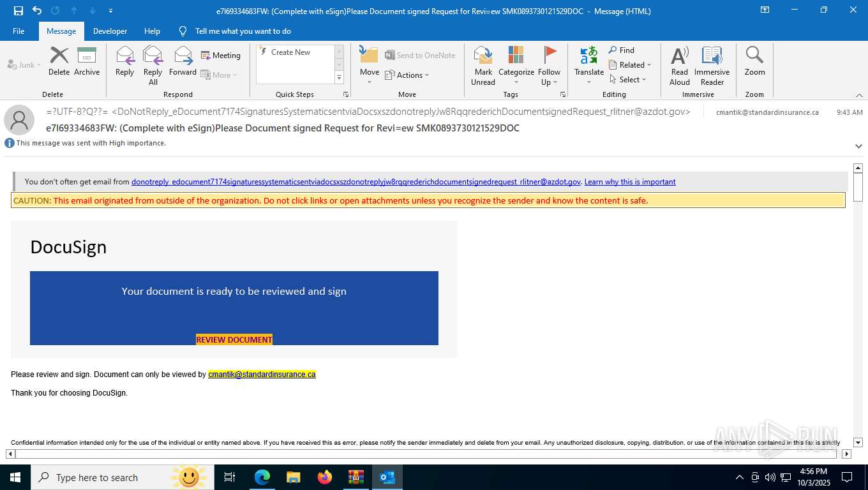Image resolution: width=868 pixels, height=490 pixels.
Task: Click the vertical scrollbar down arrow
Action: click(x=858, y=442)
